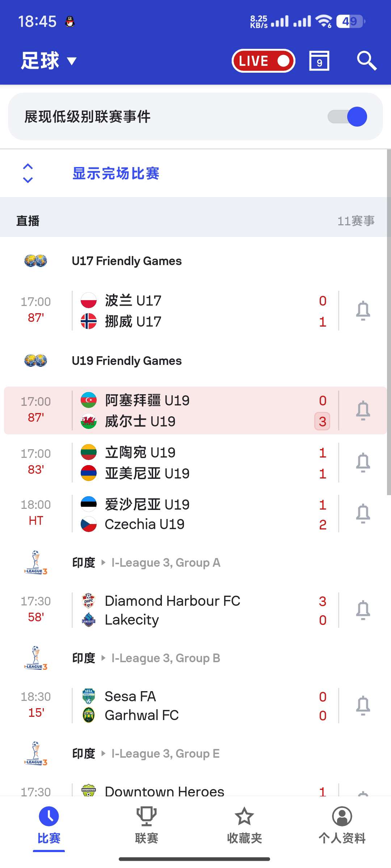Open the calendar date picker icon
The width and height of the screenshot is (391, 868).
pos(319,61)
